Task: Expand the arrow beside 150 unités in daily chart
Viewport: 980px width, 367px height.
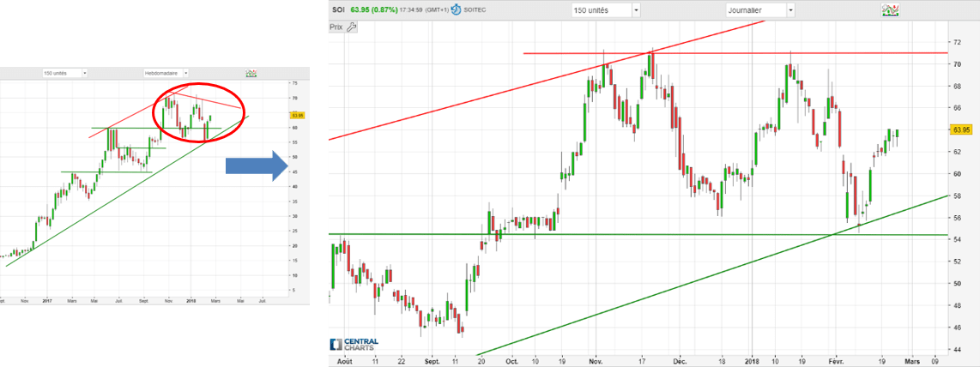Action: coord(636,10)
